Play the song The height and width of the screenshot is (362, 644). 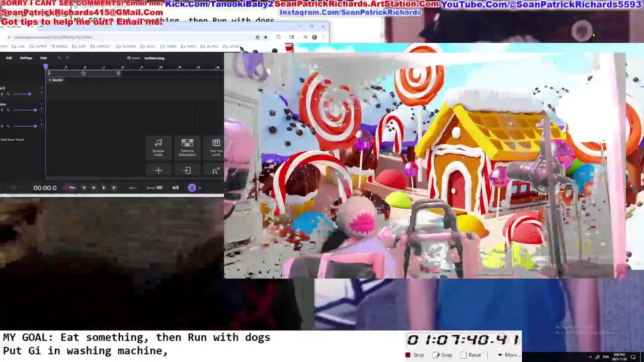point(104,188)
